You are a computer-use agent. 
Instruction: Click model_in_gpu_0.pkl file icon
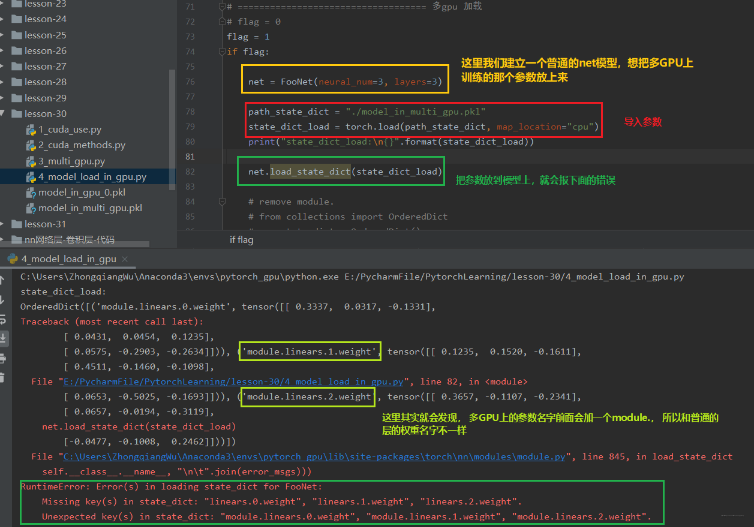[x=31, y=193]
